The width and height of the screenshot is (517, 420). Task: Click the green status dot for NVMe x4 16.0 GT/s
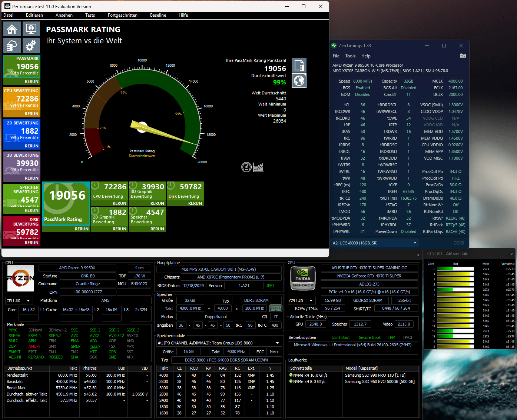[x=291, y=375]
